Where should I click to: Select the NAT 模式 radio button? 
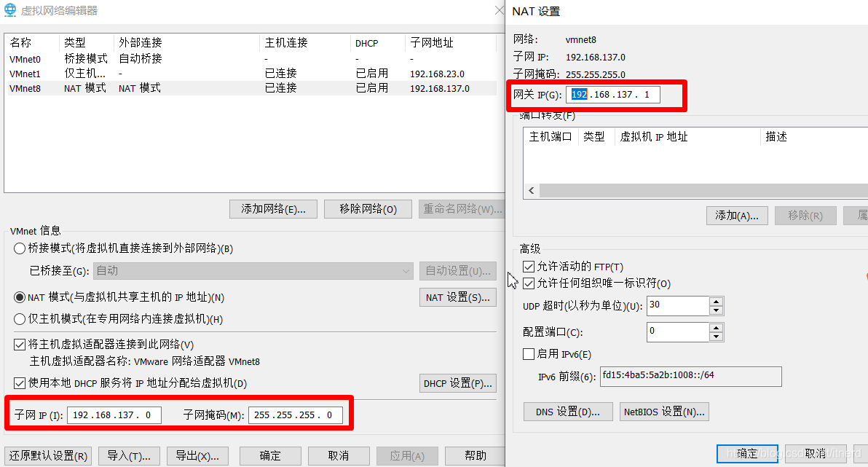[x=20, y=297]
